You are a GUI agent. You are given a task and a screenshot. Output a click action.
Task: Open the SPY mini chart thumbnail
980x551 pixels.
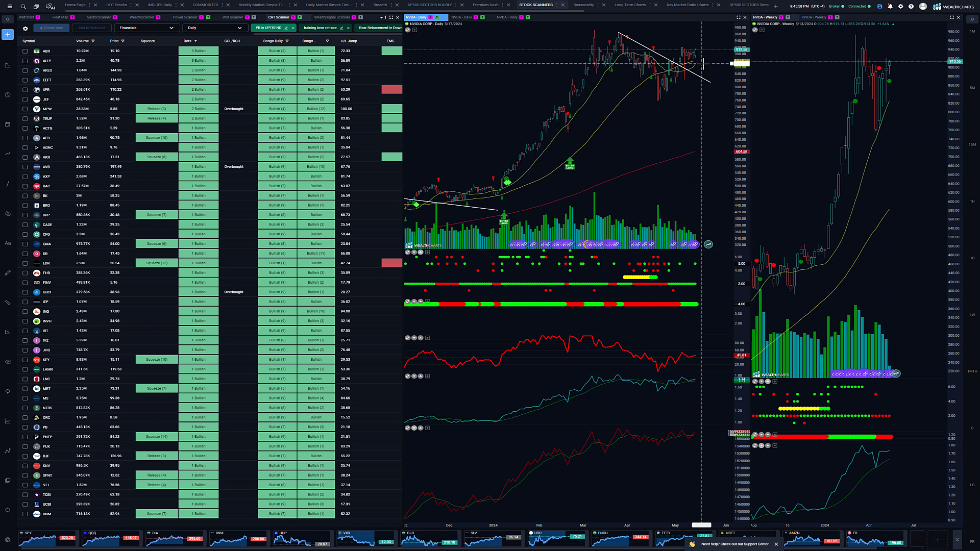(47, 539)
